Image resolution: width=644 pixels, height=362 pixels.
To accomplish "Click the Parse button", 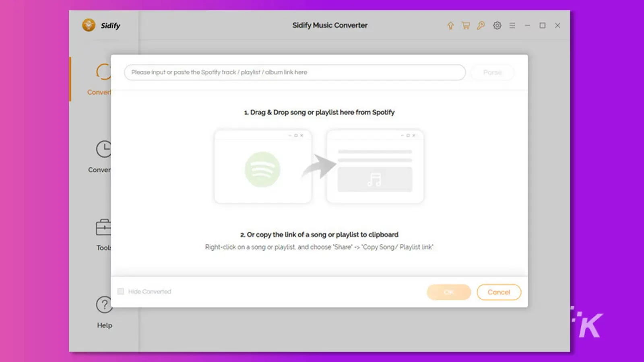I will tap(492, 72).
